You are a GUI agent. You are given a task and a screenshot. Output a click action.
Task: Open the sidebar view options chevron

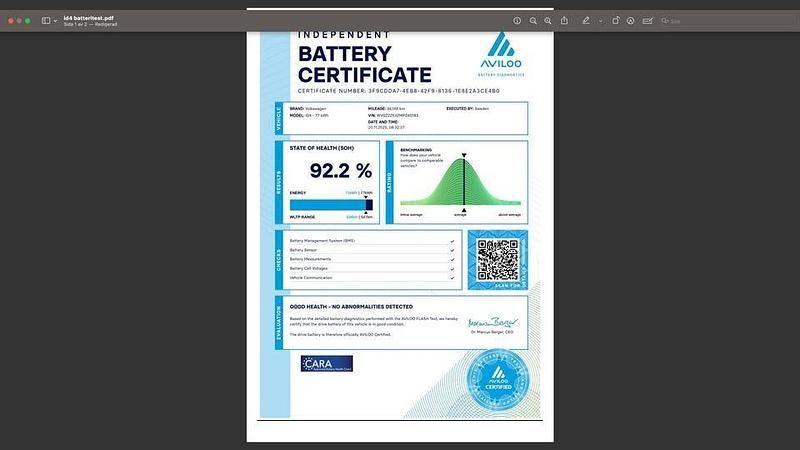(x=56, y=20)
